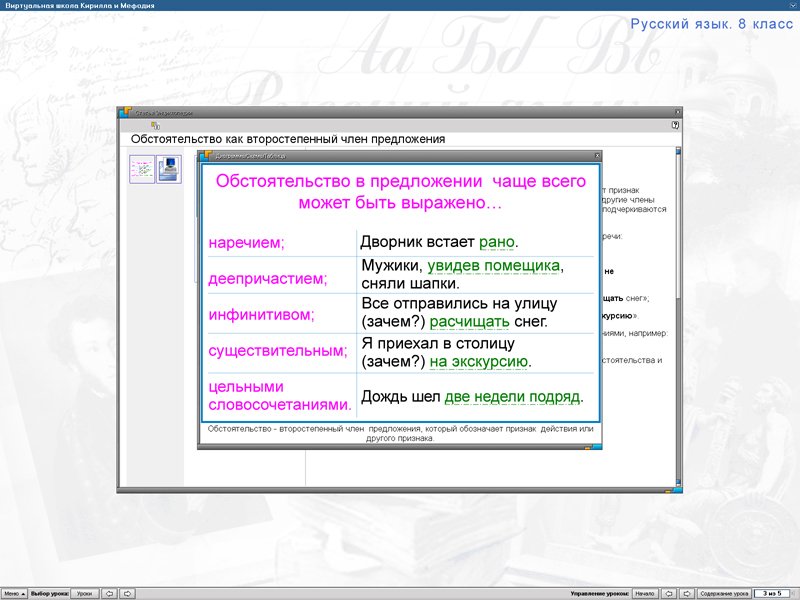This screenshot has height=600, width=800.
Task: Click the Уроки lesson selection button
Action: point(84,594)
